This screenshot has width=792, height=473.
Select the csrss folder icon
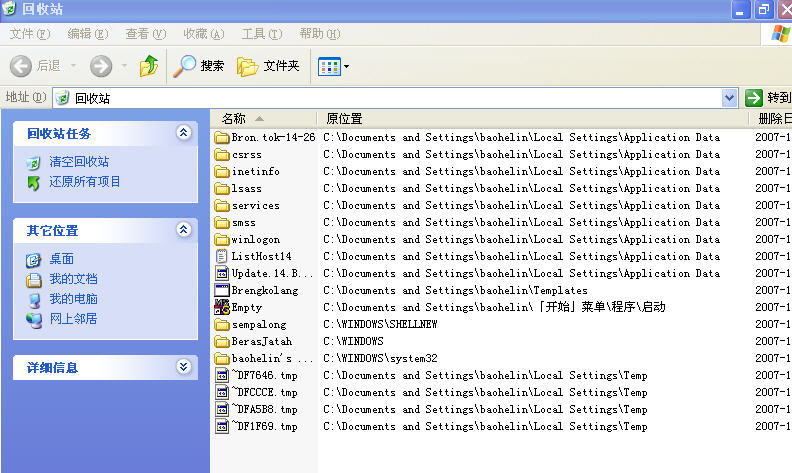[x=222, y=155]
